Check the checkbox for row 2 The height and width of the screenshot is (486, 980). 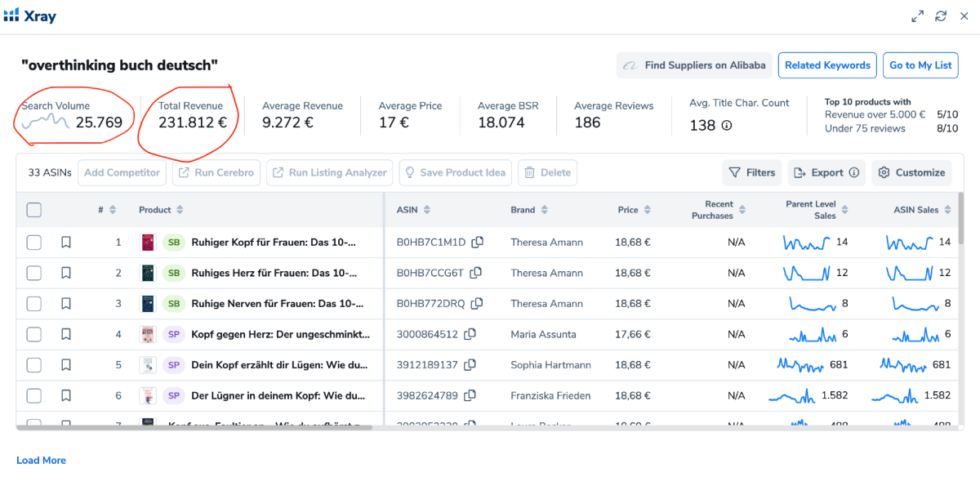tap(33, 273)
